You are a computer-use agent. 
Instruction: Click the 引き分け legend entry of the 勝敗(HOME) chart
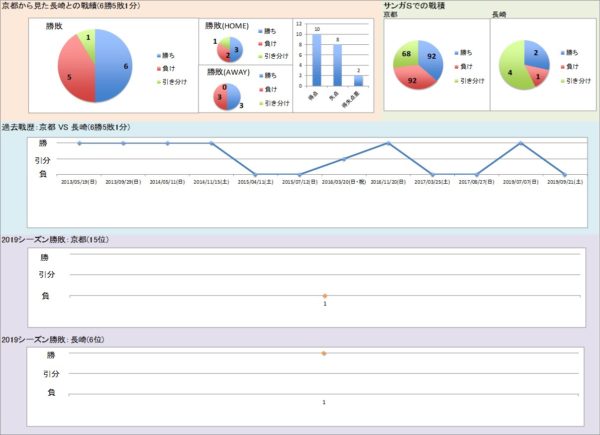pos(273,56)
